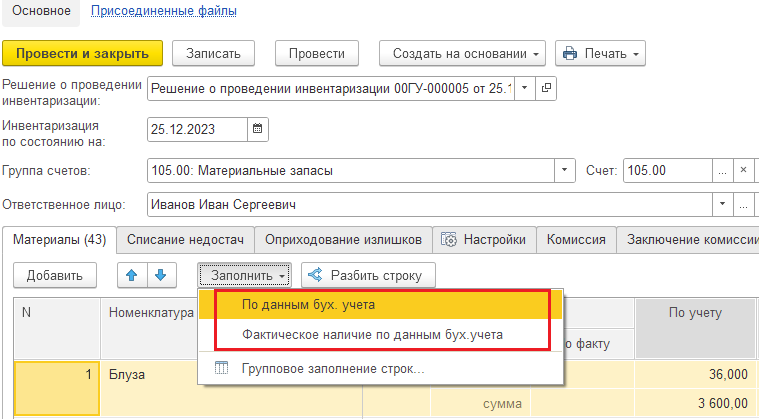The height and width of the screenshot is (419, 759).
Task: Open Групповое заполнение строк...
Action: (381, 369)
